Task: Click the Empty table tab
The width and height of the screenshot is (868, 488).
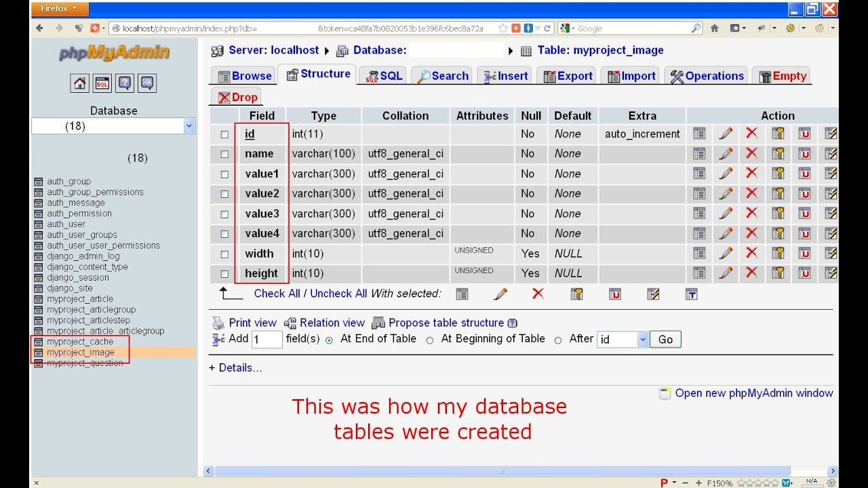Action: [x=783, y=76]
